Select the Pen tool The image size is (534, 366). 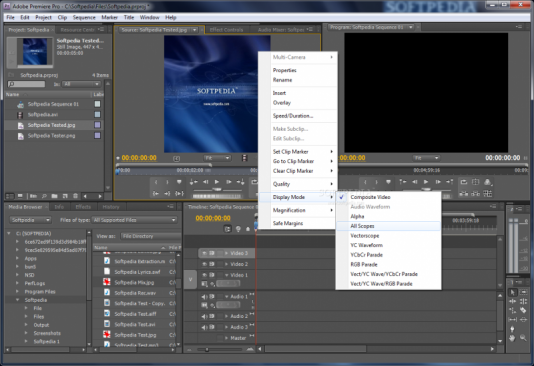513,329
